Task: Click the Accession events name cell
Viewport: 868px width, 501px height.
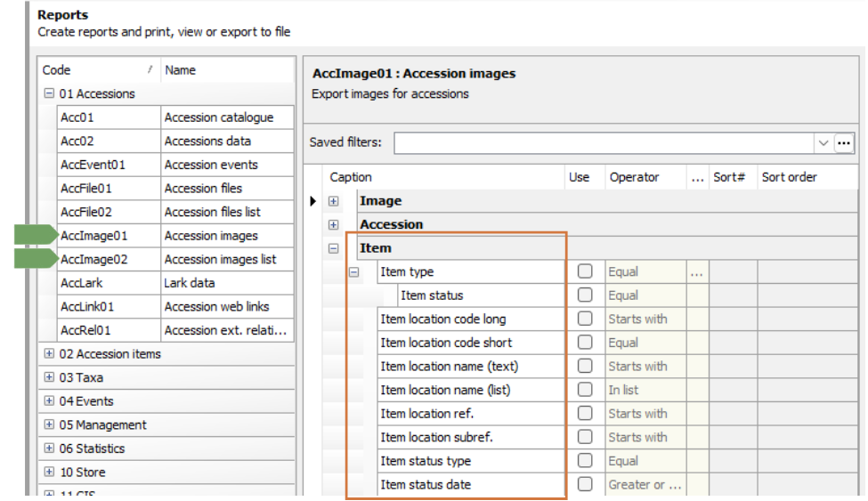Action: [227, 165]
